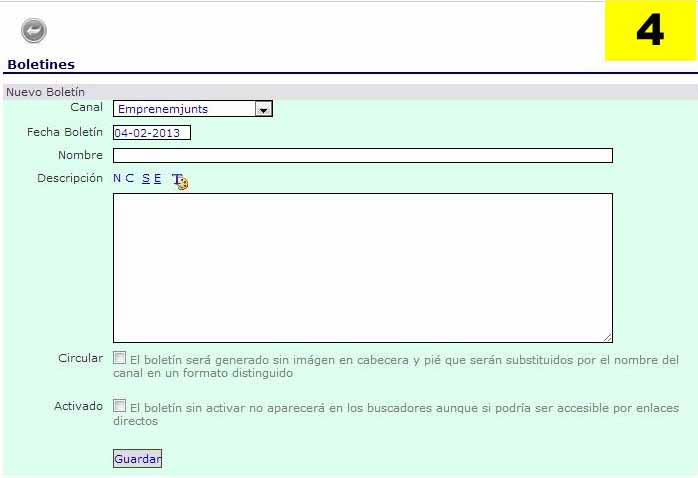Apply the C formatting option
Viewport: 698px width, 478px height.
click(x=130, y=179)
